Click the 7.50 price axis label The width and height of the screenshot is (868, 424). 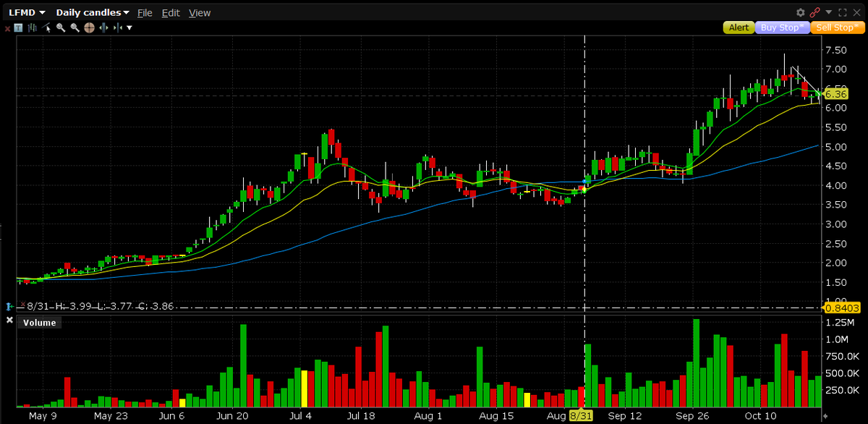[x=836, y=50]
